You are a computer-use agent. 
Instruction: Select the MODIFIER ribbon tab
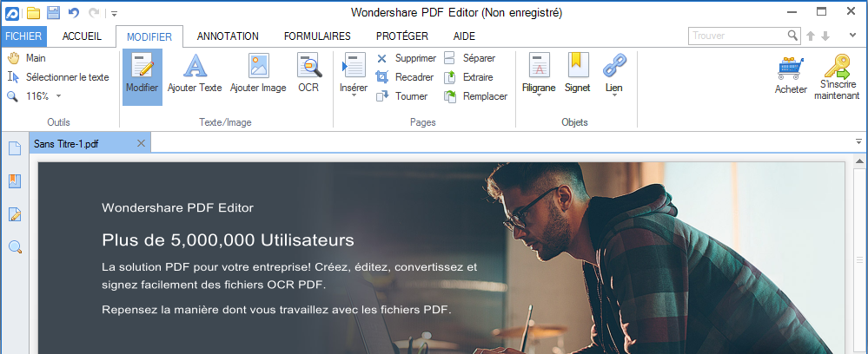pyautogui.click(x=149, y=37)
